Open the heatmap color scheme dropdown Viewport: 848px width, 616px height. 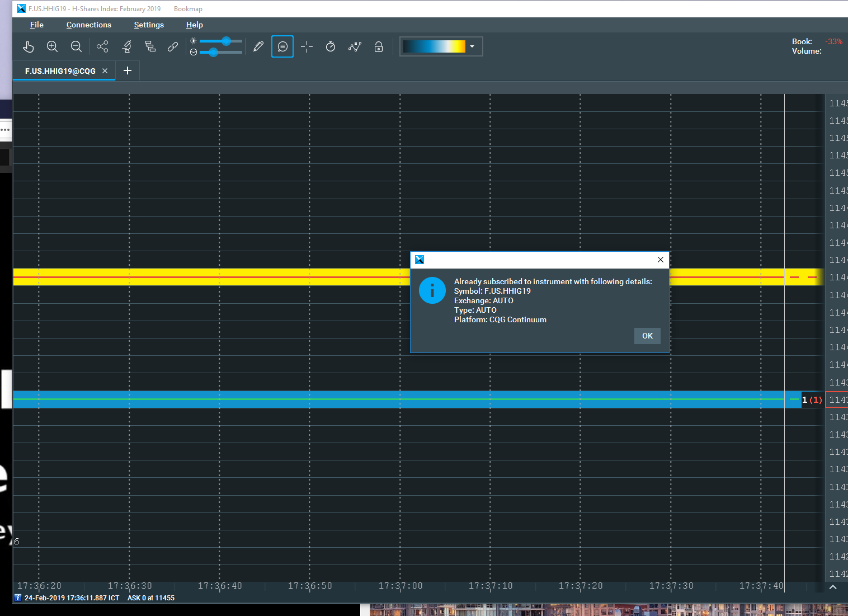tap(472, 46)
